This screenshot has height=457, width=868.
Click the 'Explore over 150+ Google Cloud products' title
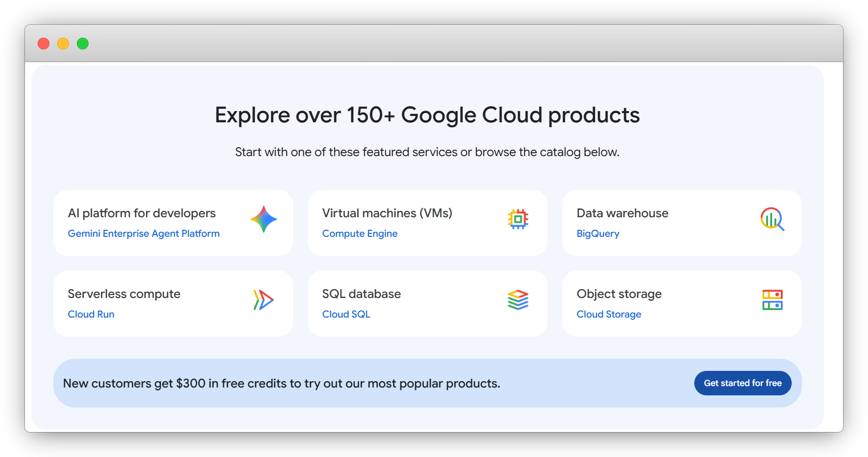click(427, 115)
